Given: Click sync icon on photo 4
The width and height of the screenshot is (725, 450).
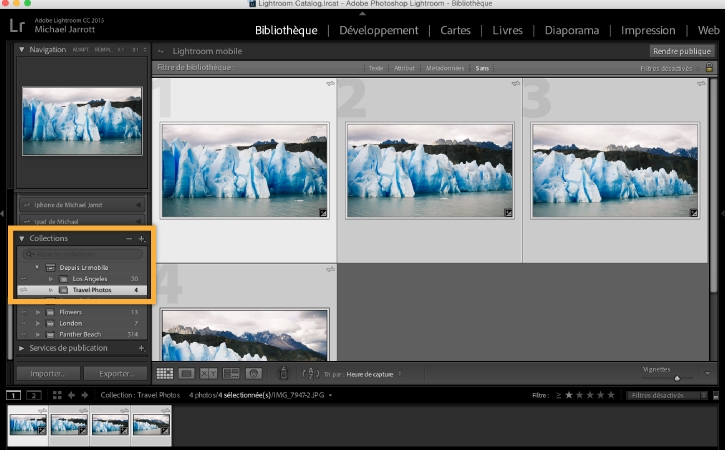Looking at the screenshot, I should [x=330, y=269].
